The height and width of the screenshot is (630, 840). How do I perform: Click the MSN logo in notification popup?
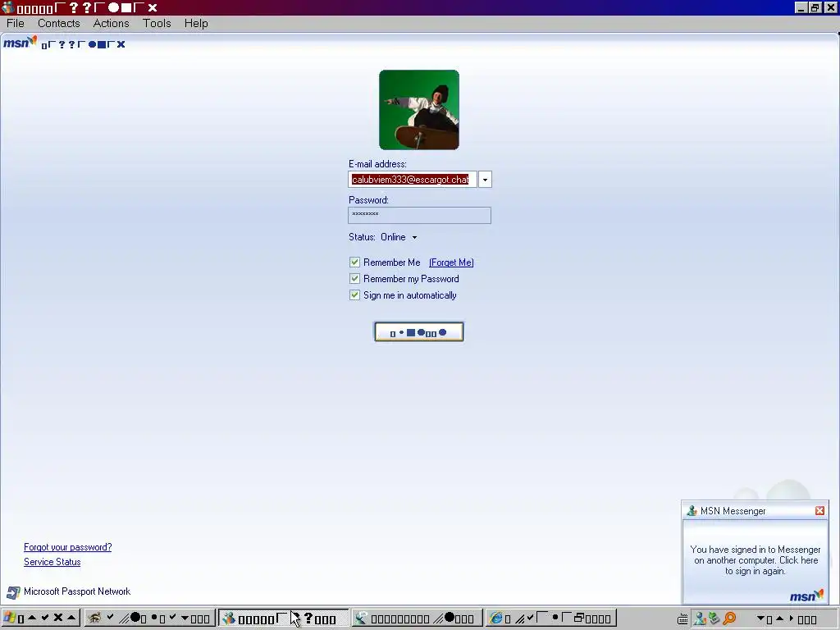pyautogui.click(x=807, y=596)
